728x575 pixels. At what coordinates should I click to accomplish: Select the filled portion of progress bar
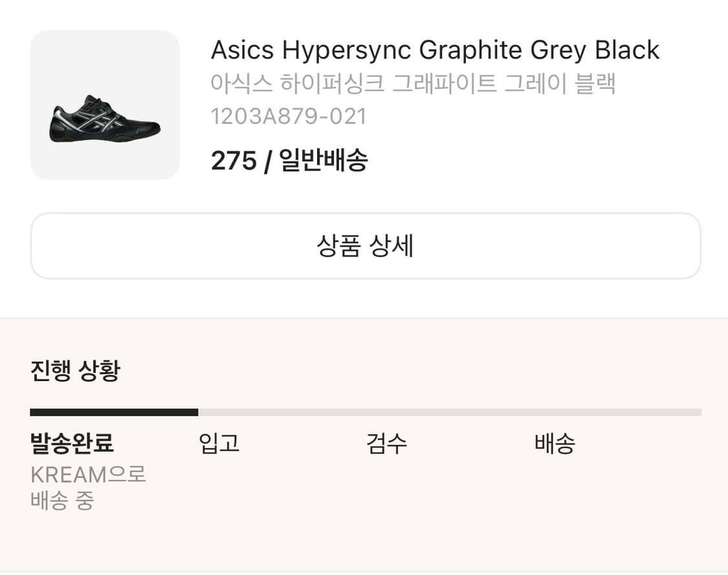pos(113,411)
